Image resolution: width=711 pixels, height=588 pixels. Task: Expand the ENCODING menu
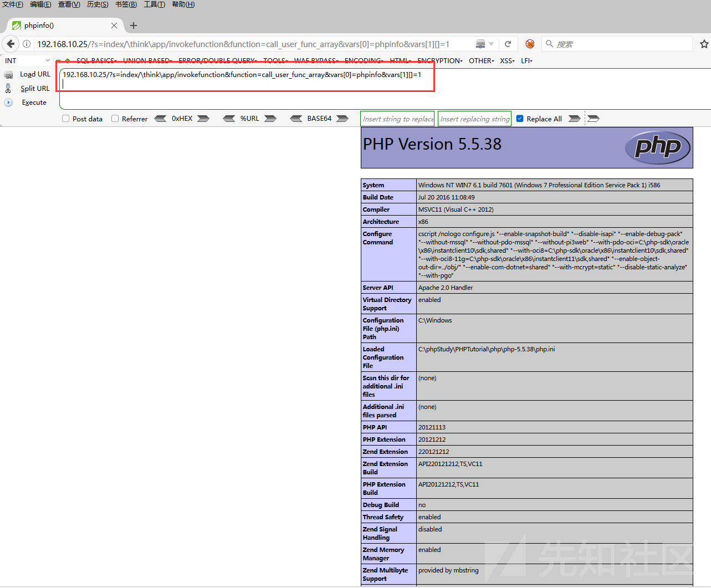coord(364,61)
